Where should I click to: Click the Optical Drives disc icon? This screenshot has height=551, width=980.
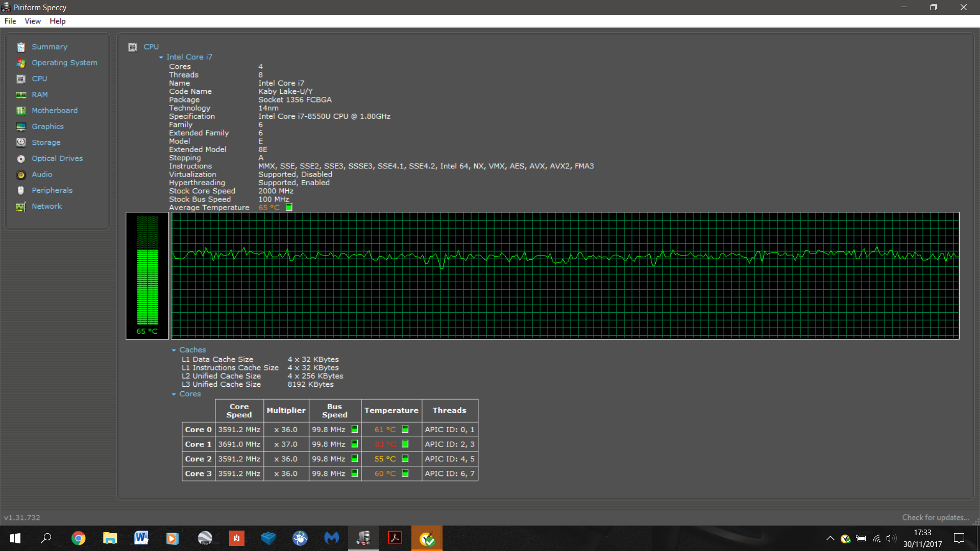(x=21, y=159)
